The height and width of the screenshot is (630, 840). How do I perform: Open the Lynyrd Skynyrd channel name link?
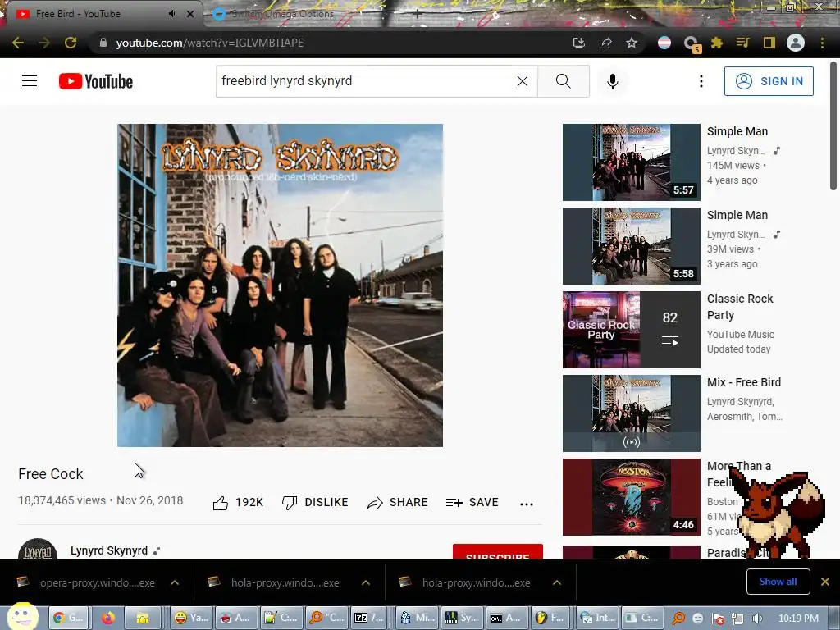[x=109, y=550]
